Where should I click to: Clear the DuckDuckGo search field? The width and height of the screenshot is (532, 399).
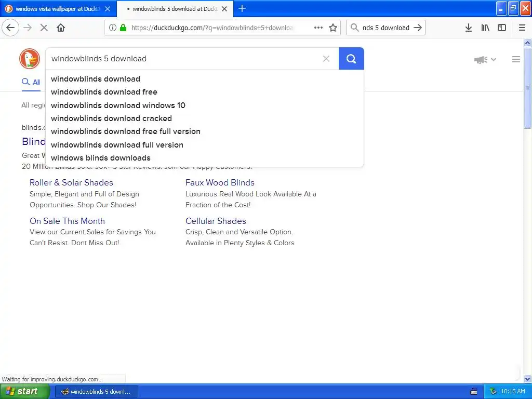pyautogui.click(x=326, y=59)
